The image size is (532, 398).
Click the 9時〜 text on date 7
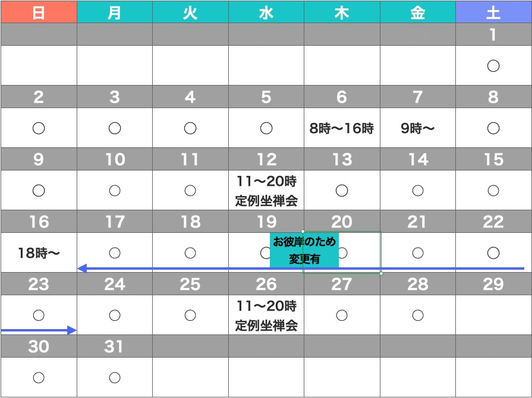417,128
